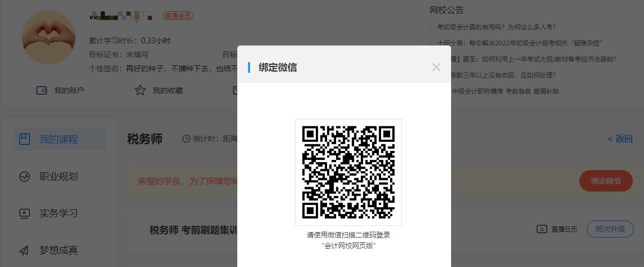Click the WeChat QR code image
This screenshot has height=267, width=644.
(348, 172)
